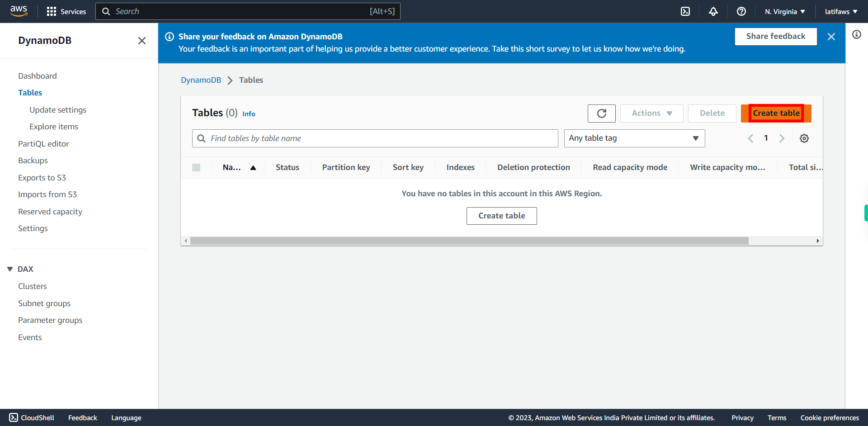Open Subnet groups page
This screenshot has width=868, height=426.
click(x=44, y=303)
